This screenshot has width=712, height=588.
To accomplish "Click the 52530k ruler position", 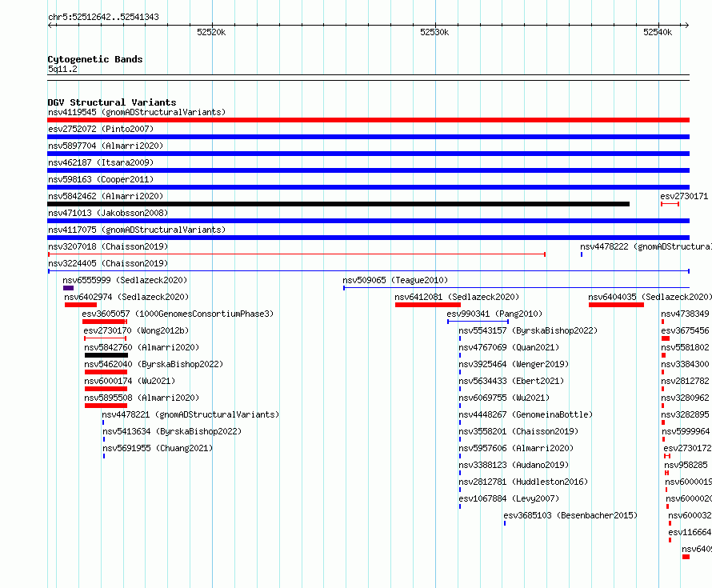I will coord(434,32).
